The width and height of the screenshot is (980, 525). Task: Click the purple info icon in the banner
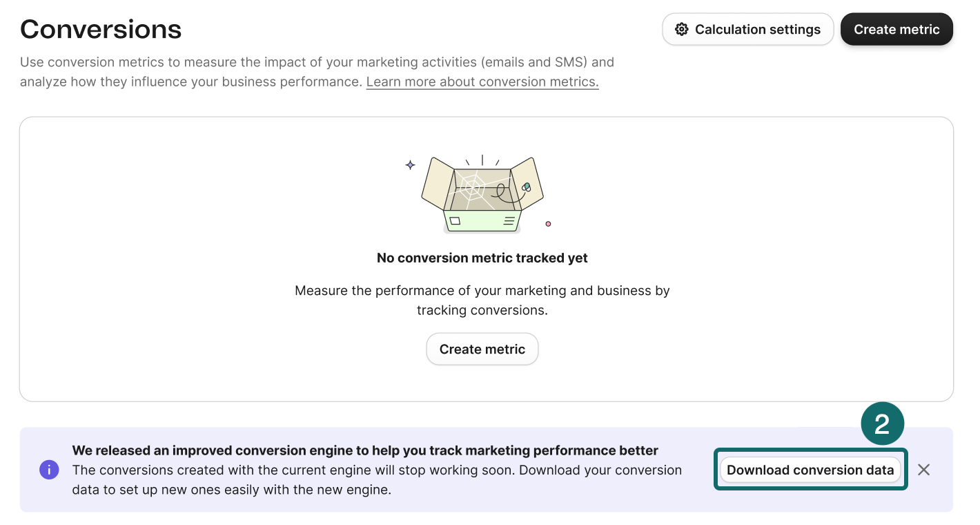point(49,469)
